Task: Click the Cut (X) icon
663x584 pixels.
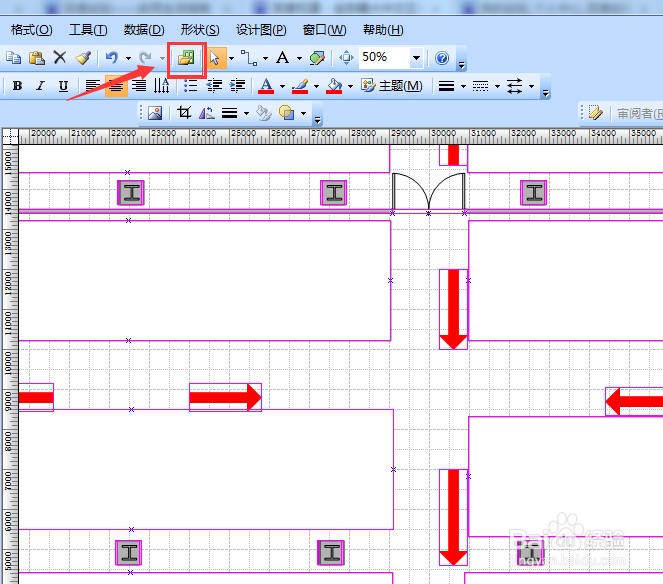Action: click(x=60, y=57)
